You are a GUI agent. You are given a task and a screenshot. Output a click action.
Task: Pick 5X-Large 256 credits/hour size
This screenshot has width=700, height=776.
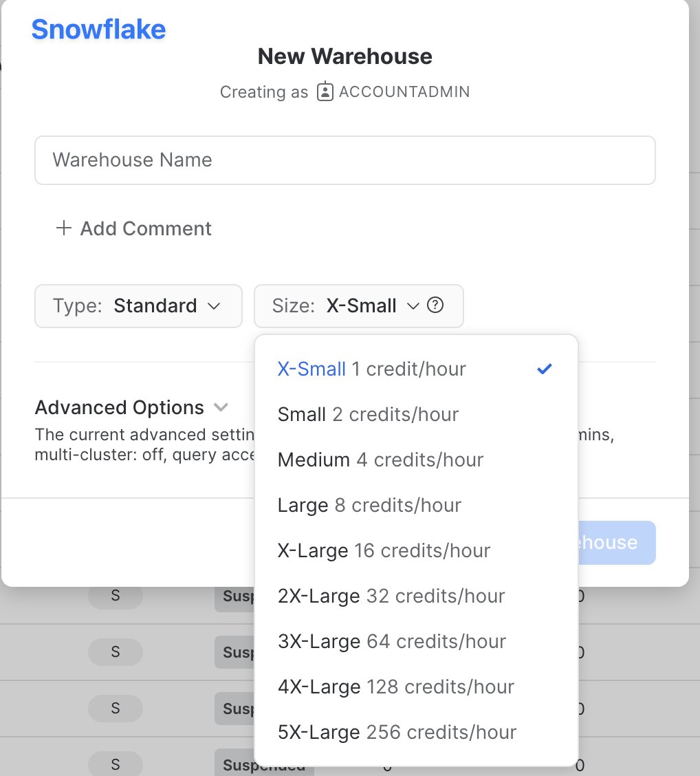click(x=416, y=732)
